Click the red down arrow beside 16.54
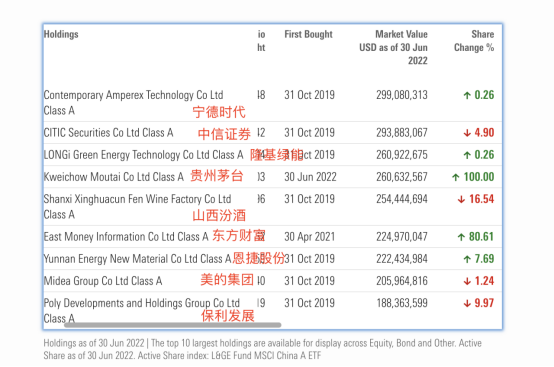The image size is (554, 367). click(461, 200)
